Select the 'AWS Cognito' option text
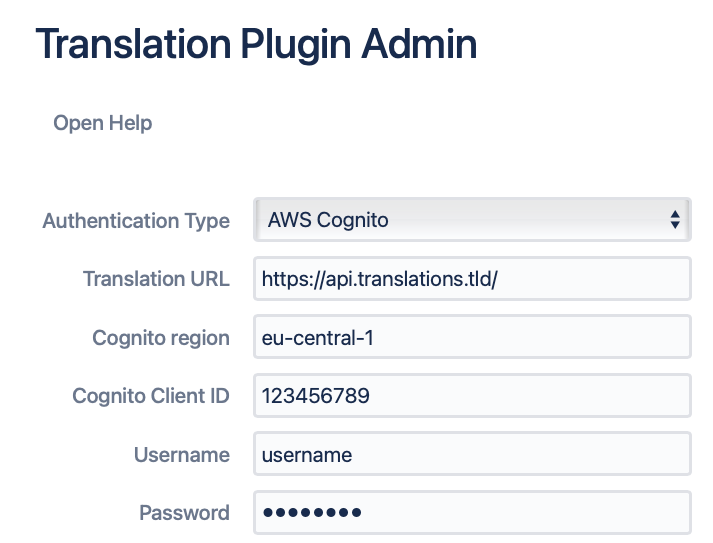The image size is (713, 543). tap(327, 220)
